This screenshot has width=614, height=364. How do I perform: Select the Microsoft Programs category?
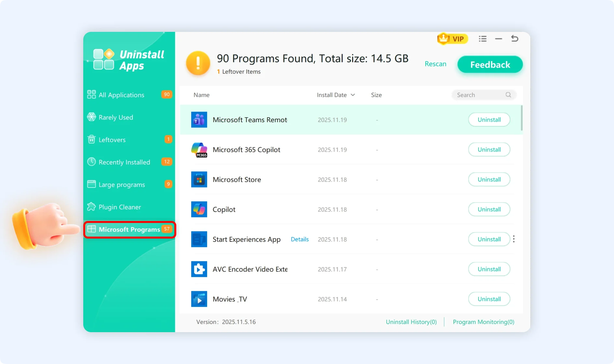[129, 229]
